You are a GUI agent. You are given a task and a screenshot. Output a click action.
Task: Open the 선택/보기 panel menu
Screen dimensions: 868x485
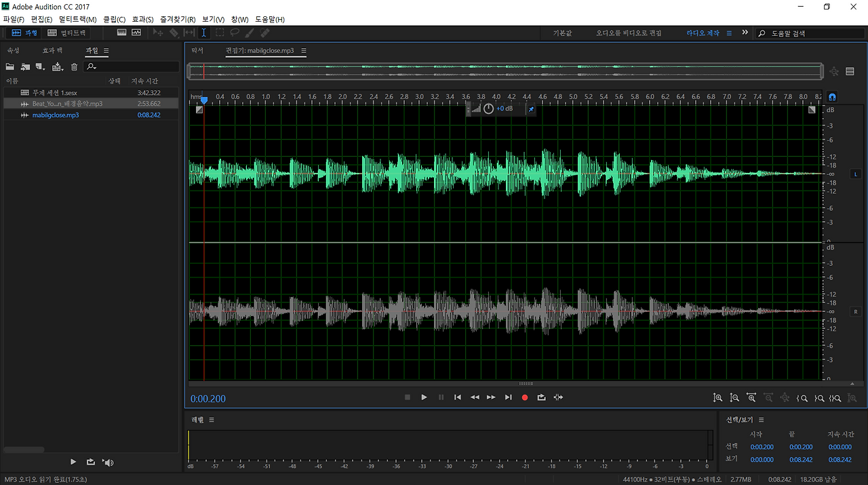(x=762, y=420)
